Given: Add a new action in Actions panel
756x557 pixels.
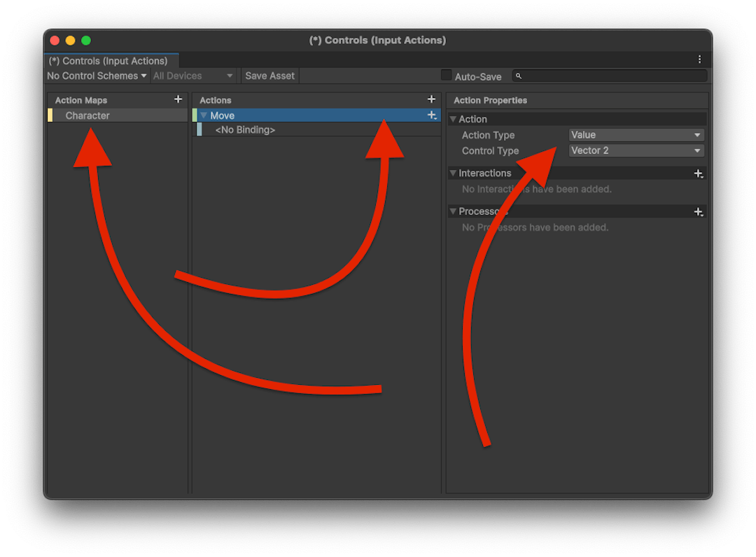Looking at the screenshot, I should coord(431,99).
